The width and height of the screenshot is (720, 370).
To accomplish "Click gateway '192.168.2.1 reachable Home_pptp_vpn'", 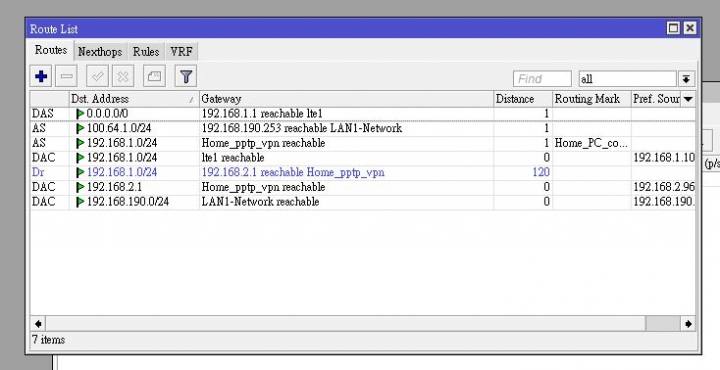I will (293, 172).
